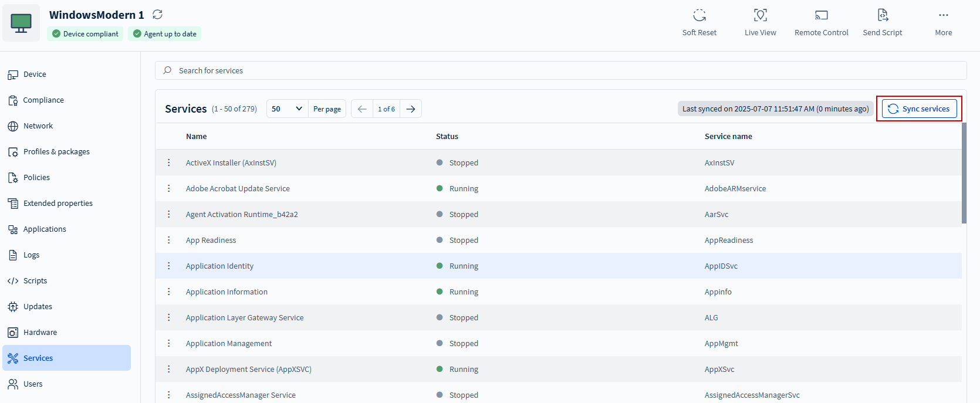Navigate to Scripts in sidebar
Screen dimensions: 980x403
pyautogui.click(x=35, y=281)
